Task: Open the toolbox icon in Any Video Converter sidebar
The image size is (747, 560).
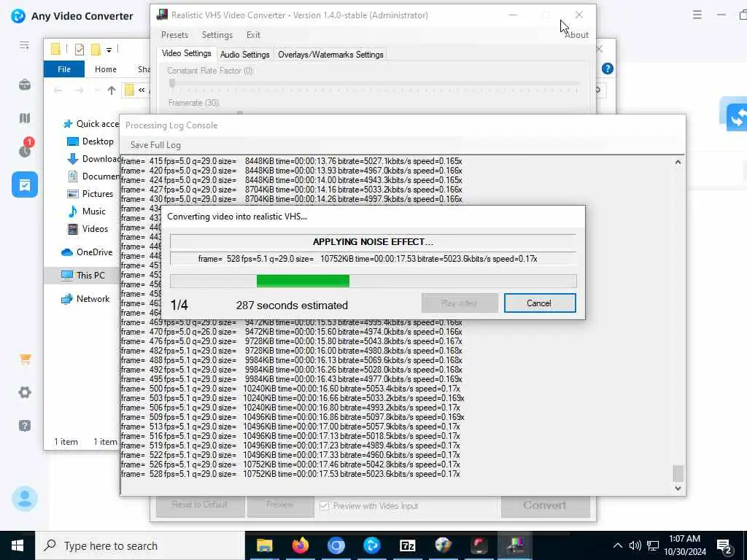Action: (x=25, y=85)
